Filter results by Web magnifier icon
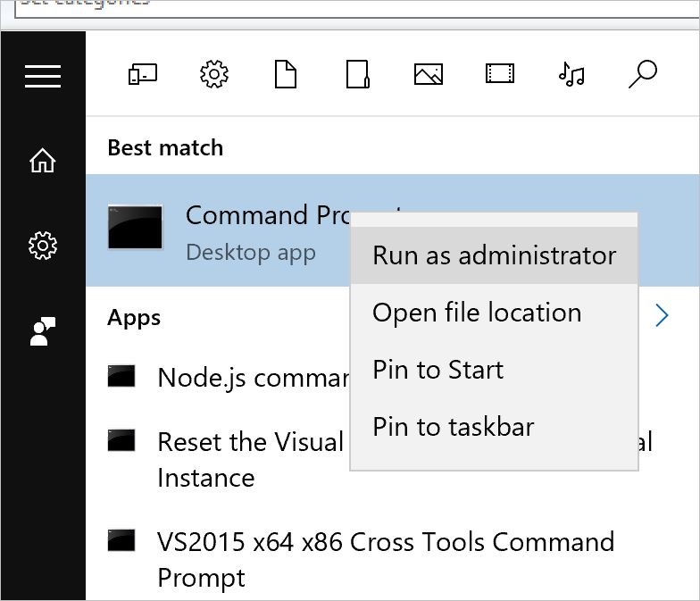The width and height of the screenshot is (700, 601). click(642, 74)
